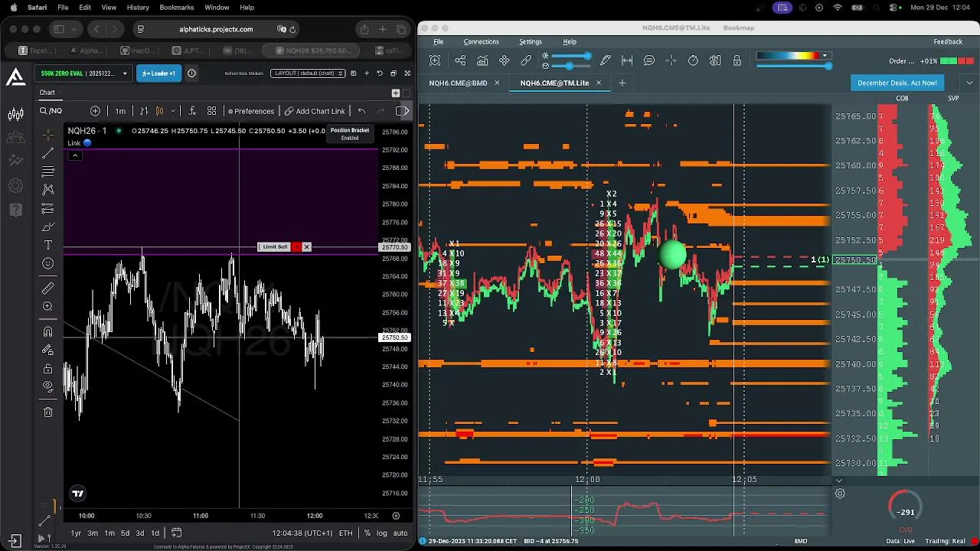The width and height of the screenshot is (980, 551).
Task: Toggle magnet mode for drawings
Action: pyautogui.click(x=47, y=331)
